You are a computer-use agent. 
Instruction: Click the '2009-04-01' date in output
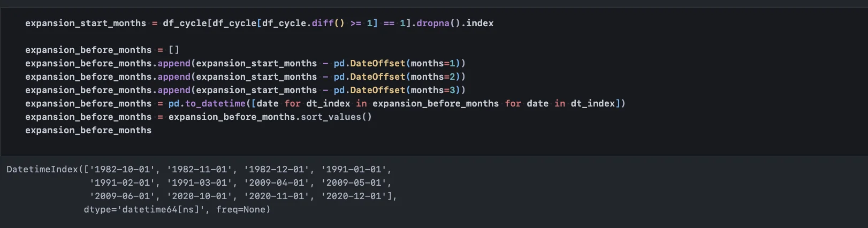point(278,183)
